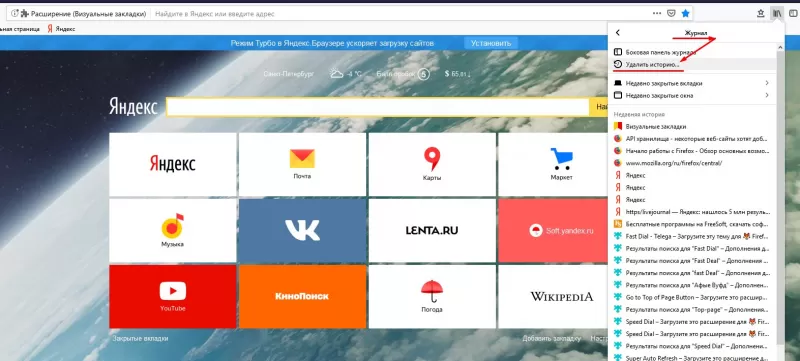Open Результаты поиска для "Top-page" entry
This screenshot has width=800, height=361.
tap(692, 310)
